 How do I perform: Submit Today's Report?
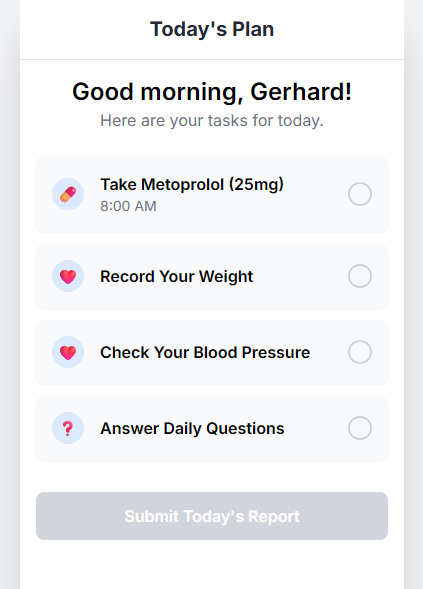tap(212, 516)
